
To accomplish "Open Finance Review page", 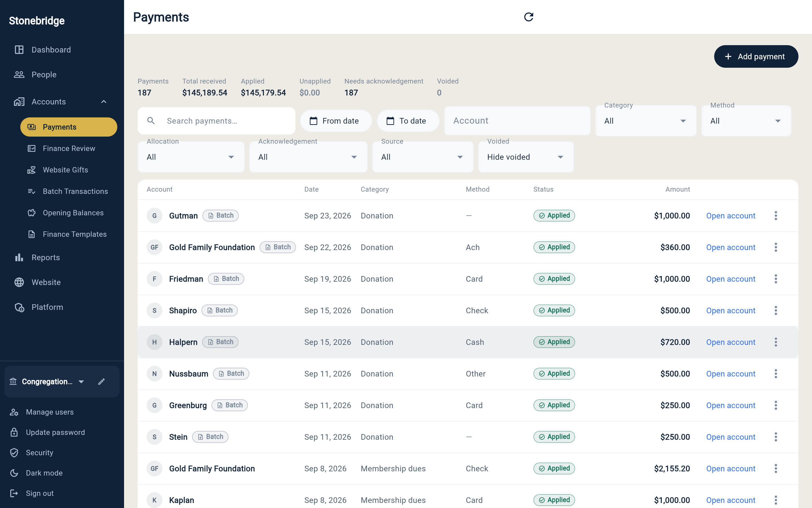I will (x=69, y=148).
